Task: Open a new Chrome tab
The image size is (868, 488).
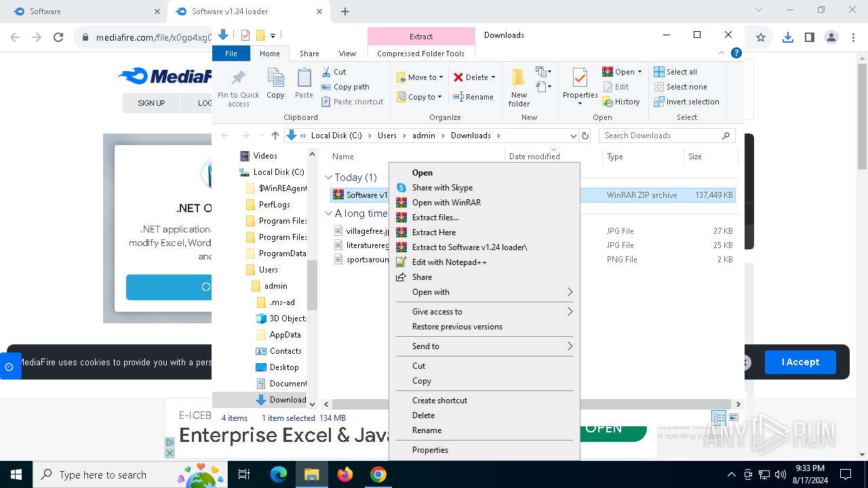Action: 345,12
